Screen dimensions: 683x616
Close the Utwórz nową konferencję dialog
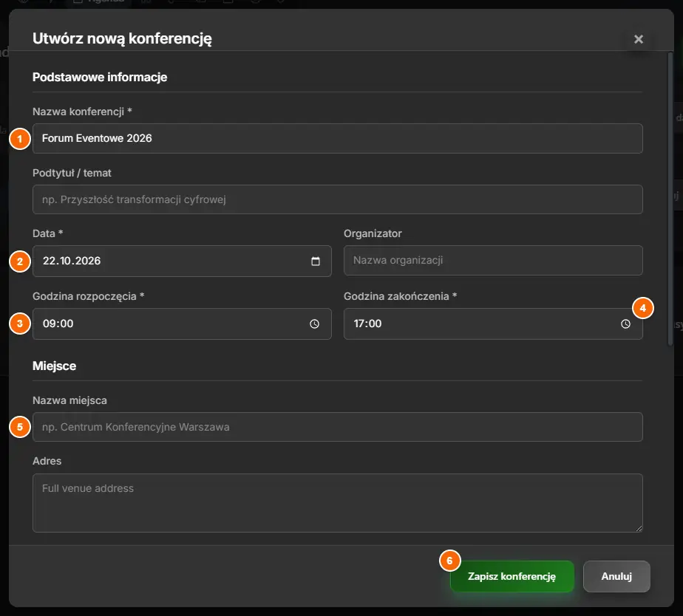(639, 39)
